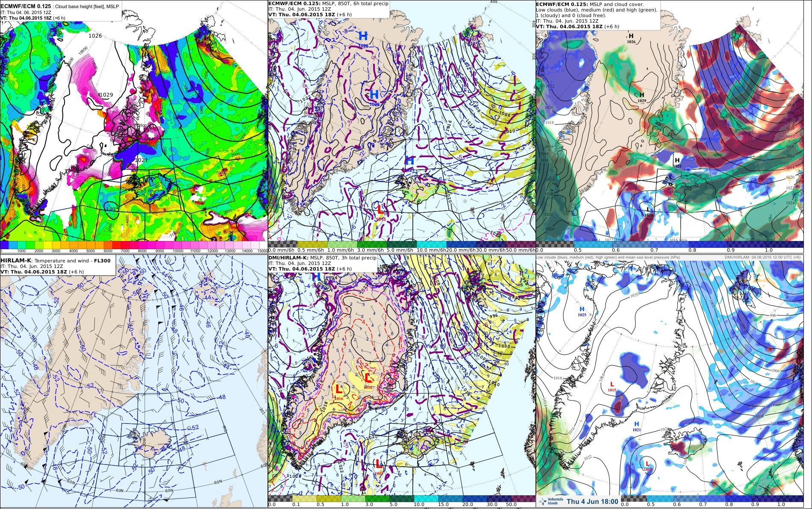Viewport: 812px width, 509px height.
Task: Click 1029 pressure label on cloud base map
Action: coord(106,94)
